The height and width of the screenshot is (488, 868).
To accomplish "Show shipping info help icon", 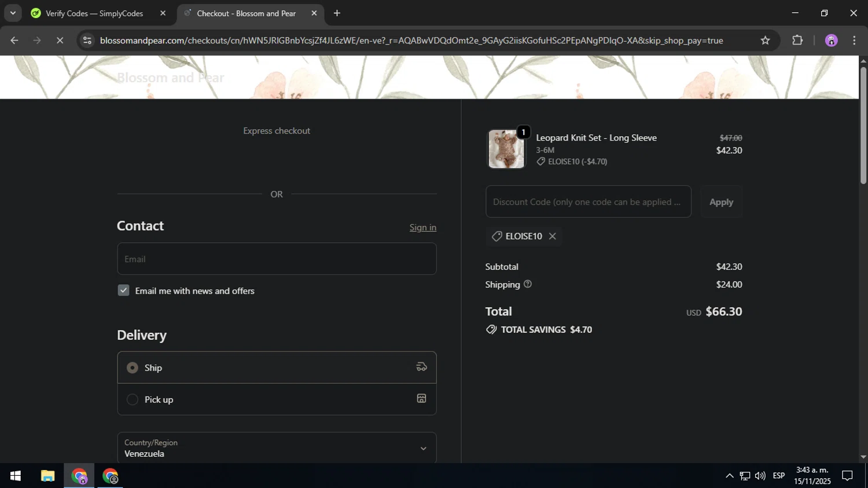I will [x=528, y=284].
